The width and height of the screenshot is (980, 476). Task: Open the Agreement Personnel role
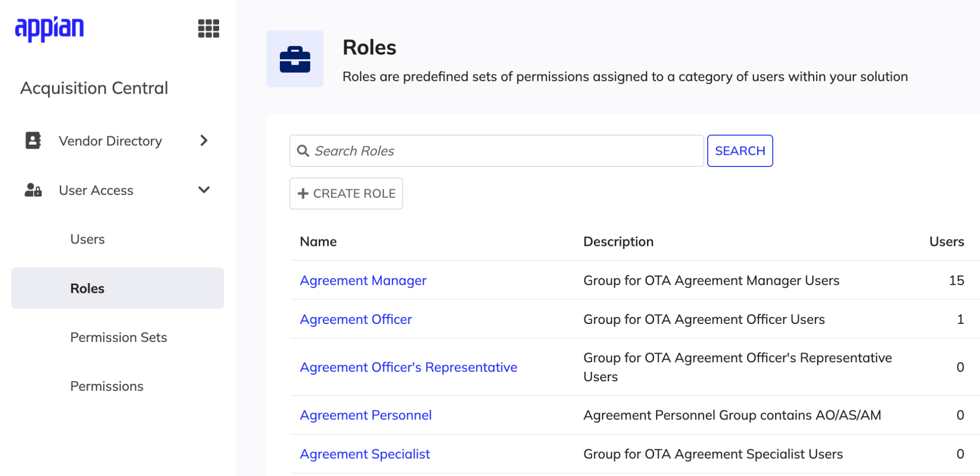[x=366, y=415]
